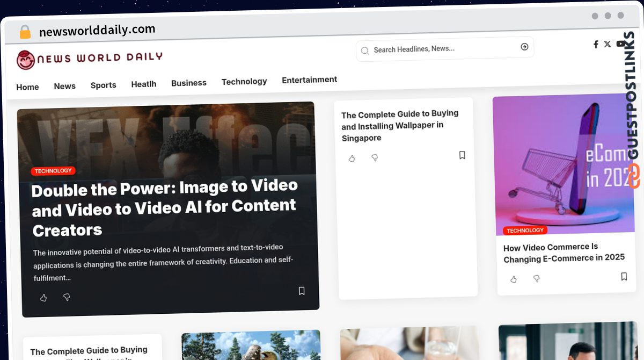Bookmark the wallpaper in Singapore article

462,155
